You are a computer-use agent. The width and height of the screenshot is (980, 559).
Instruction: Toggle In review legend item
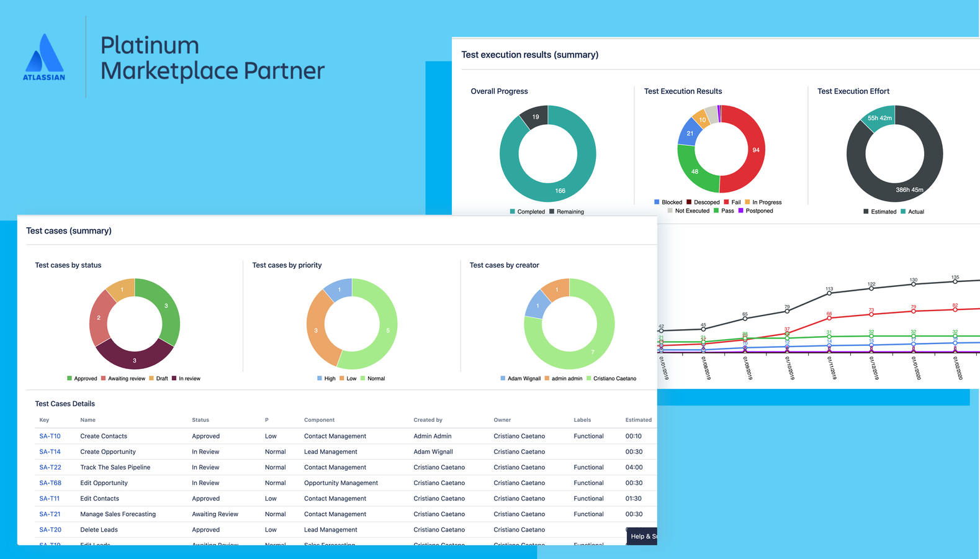click(186, 378)
